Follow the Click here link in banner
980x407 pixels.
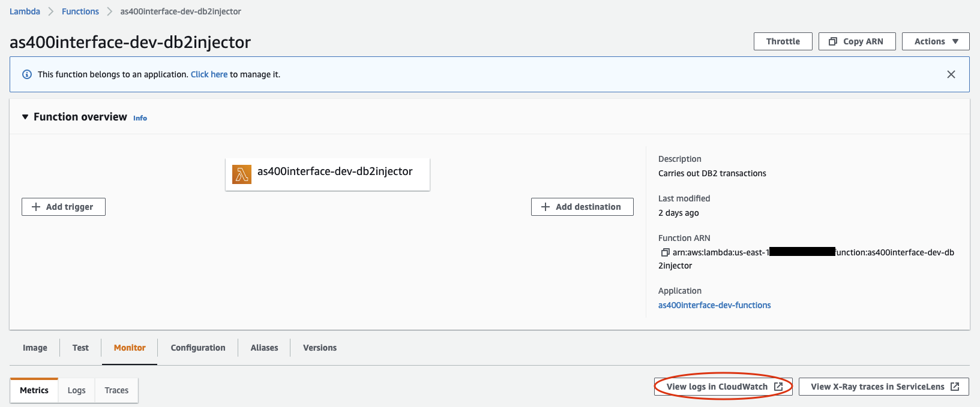click(x=209, y=74)
